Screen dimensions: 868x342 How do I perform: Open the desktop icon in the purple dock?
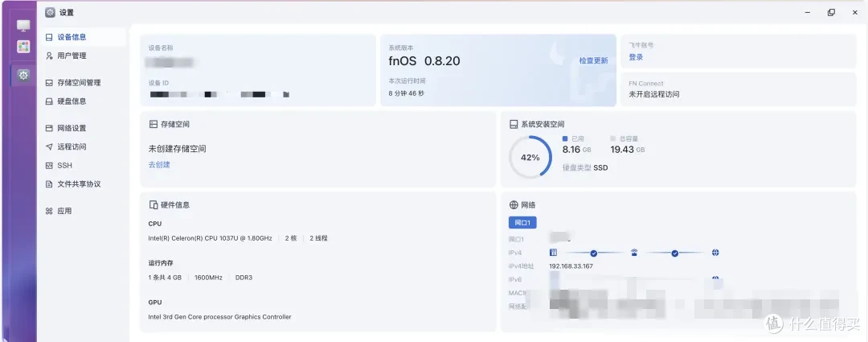click(x=23, y=26)
